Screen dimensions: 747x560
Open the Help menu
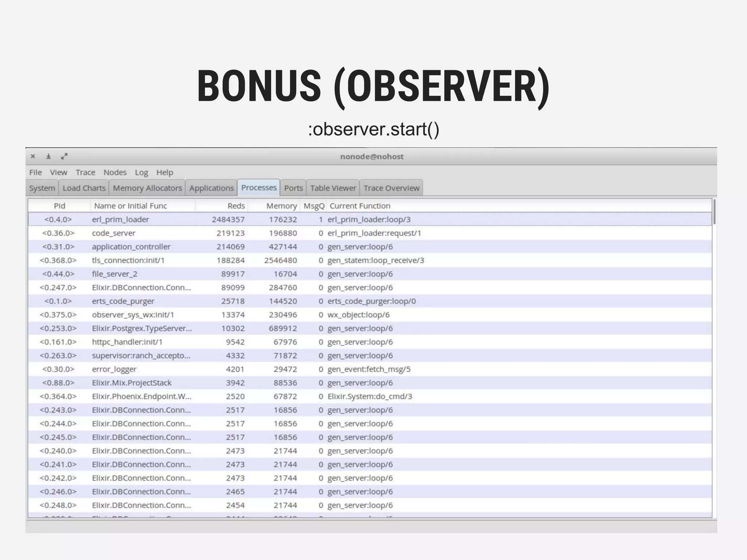[x=165, y=172]
